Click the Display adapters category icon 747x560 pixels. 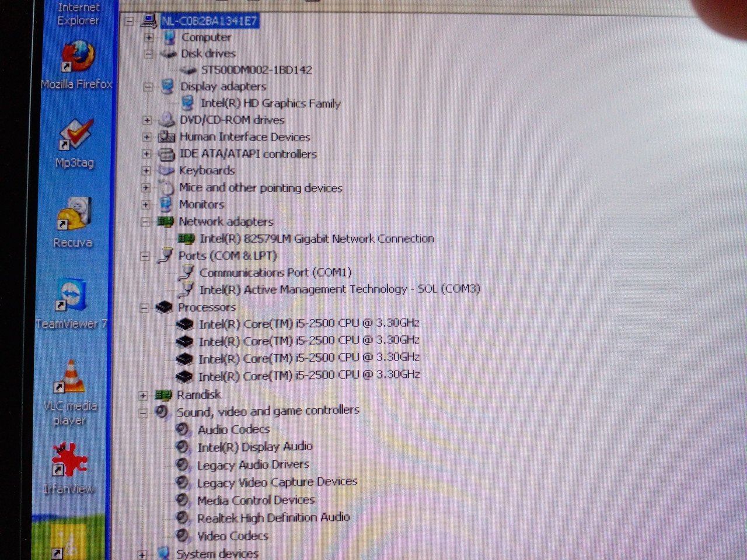pos(167,86)
